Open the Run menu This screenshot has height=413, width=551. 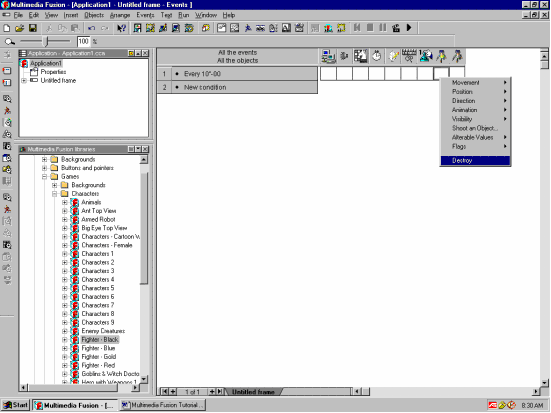(183, 15)
